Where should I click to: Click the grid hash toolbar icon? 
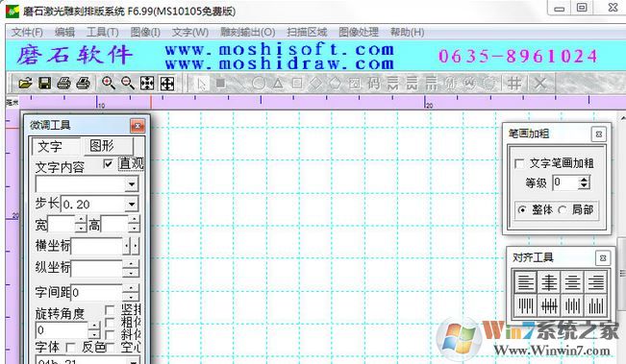(514, 84)
